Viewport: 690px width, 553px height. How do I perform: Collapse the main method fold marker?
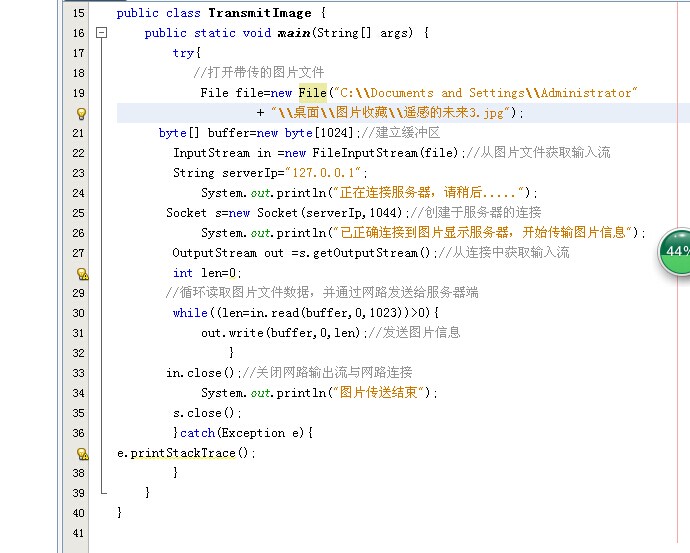coord(102,33)
